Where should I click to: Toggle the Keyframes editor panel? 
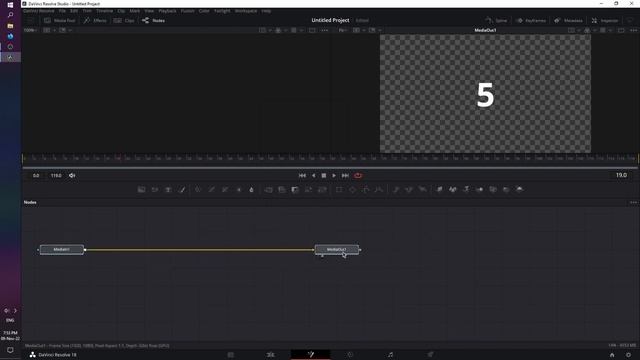tap(531, 20)
